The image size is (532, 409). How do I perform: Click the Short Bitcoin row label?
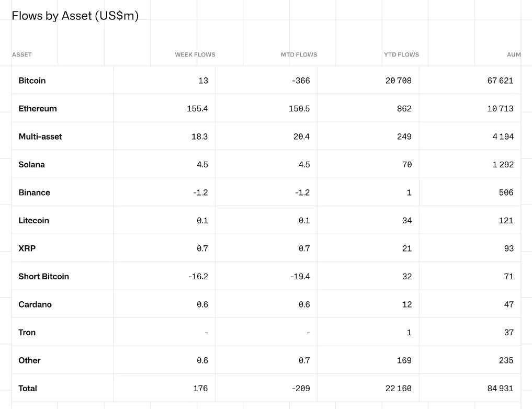point(43,277)
